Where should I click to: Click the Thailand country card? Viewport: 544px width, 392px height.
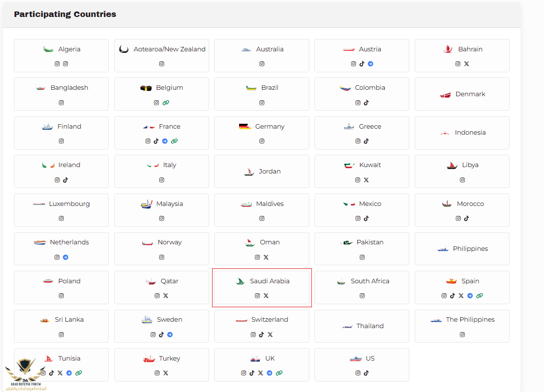pyautogui.click(x=361, y=326)
